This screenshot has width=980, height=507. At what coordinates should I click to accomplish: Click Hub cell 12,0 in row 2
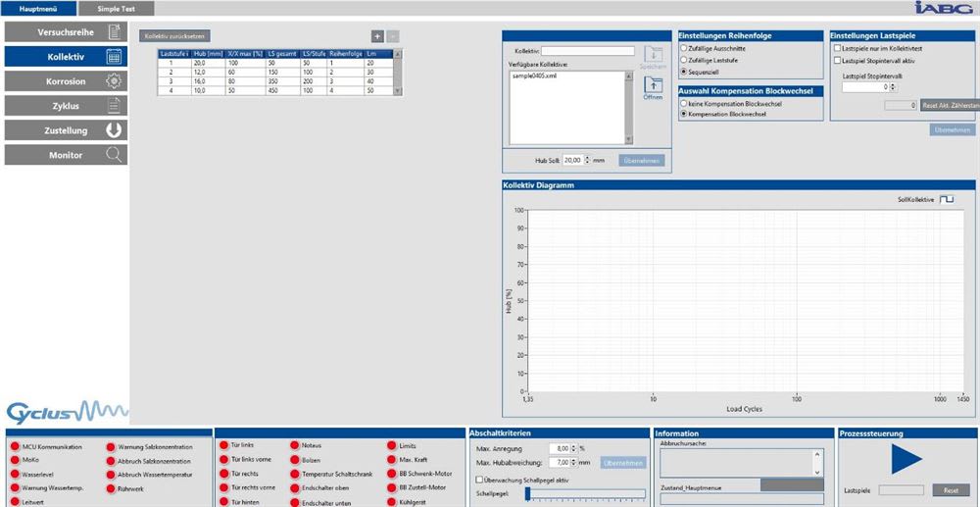(x=209, y=73)
